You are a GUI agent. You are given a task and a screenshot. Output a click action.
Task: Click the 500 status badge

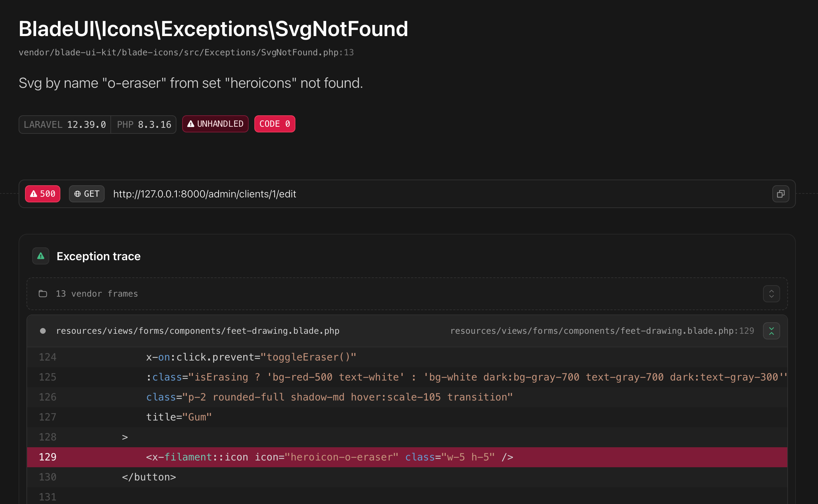point(43,194)
